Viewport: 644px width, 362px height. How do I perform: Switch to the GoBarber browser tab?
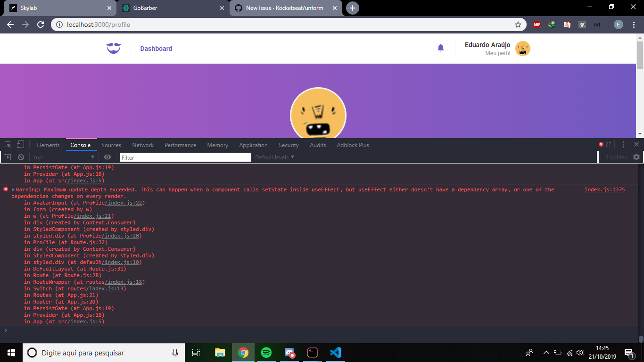173,8
